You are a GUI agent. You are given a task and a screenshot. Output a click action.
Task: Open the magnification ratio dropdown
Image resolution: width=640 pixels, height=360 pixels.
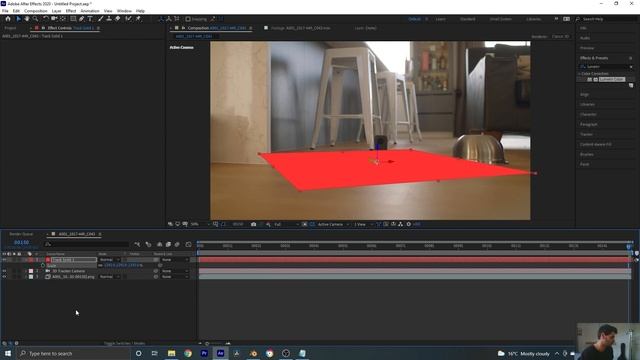point(200,224)
